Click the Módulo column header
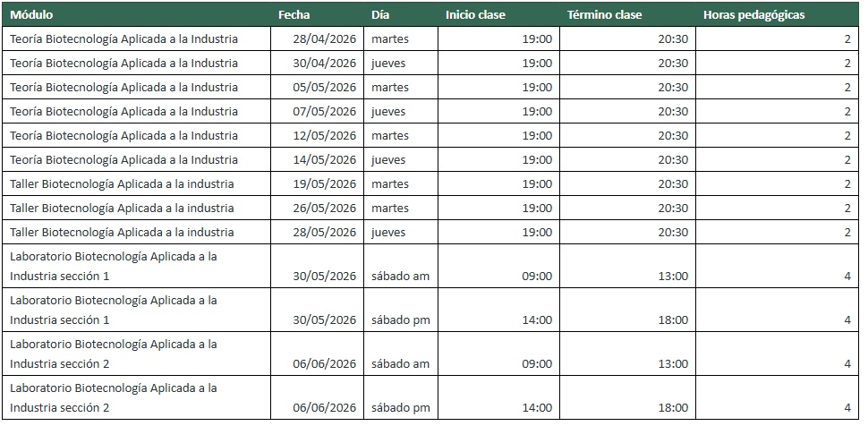Viewport: 868px width, 426px height. [31, 15]
